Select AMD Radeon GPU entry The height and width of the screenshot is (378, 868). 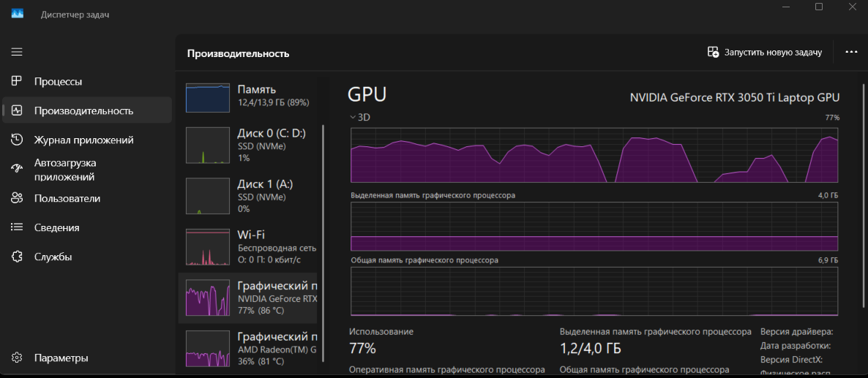247,349
